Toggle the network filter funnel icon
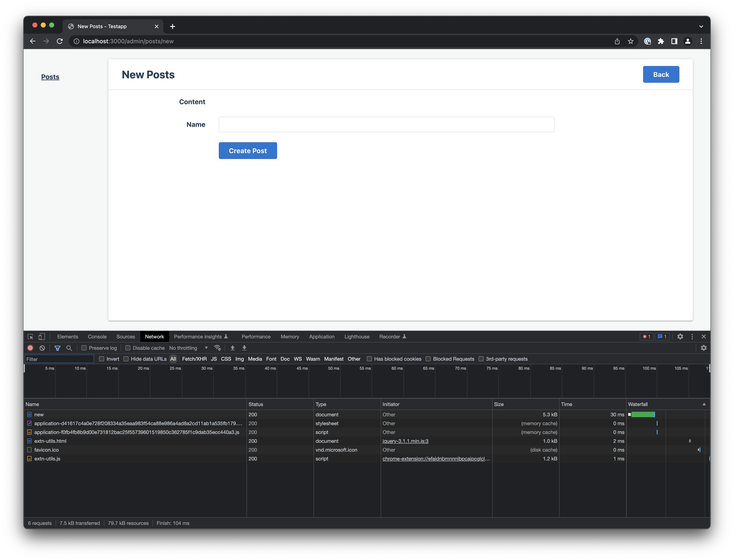 click(57, 348)
